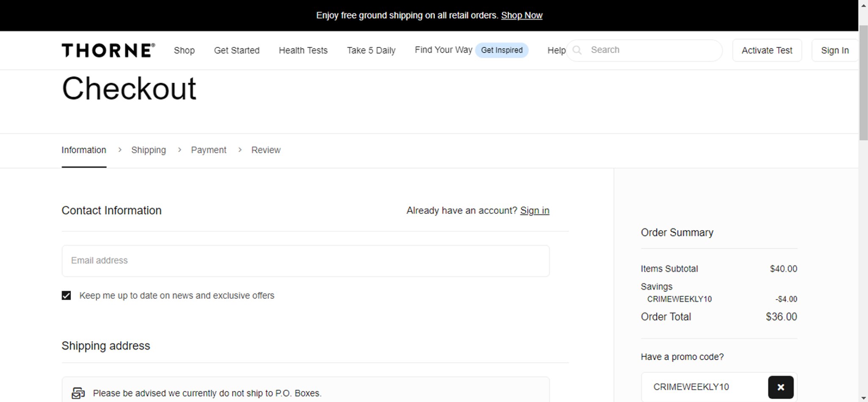Click the shipping notice truck icon

(78, 393)
